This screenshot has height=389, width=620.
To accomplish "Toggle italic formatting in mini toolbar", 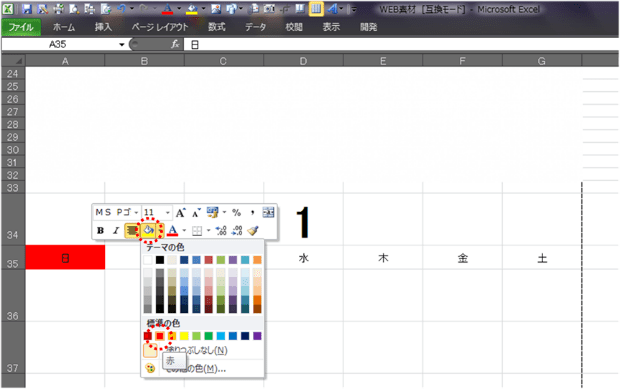I will [x=115, y=230].
